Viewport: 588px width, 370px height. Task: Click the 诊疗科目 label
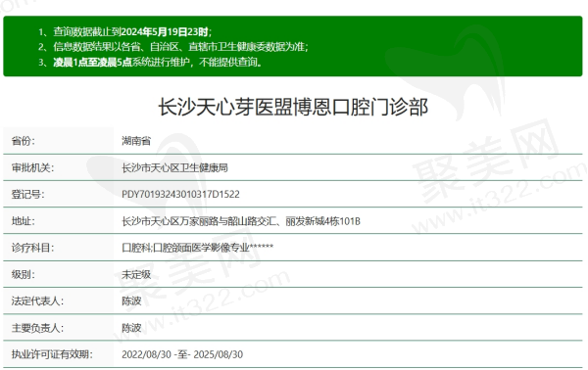(x=32, y=248)
